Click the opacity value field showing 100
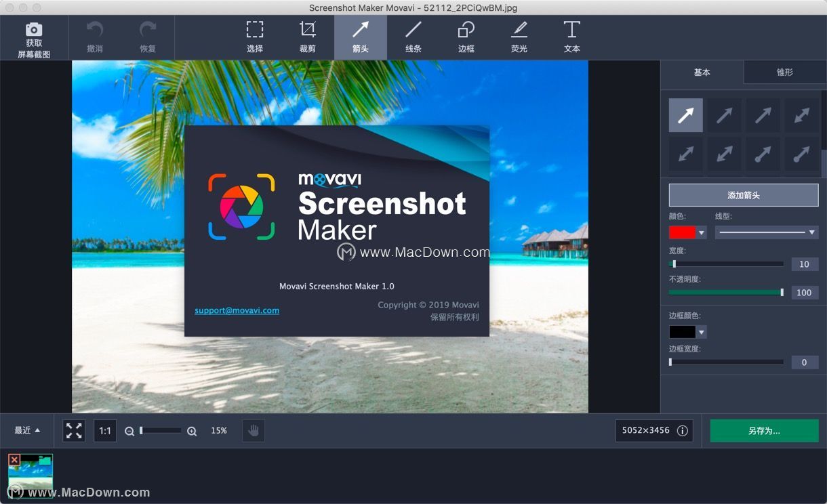Screen dimensions: 827x504 [x=805, y=293]
